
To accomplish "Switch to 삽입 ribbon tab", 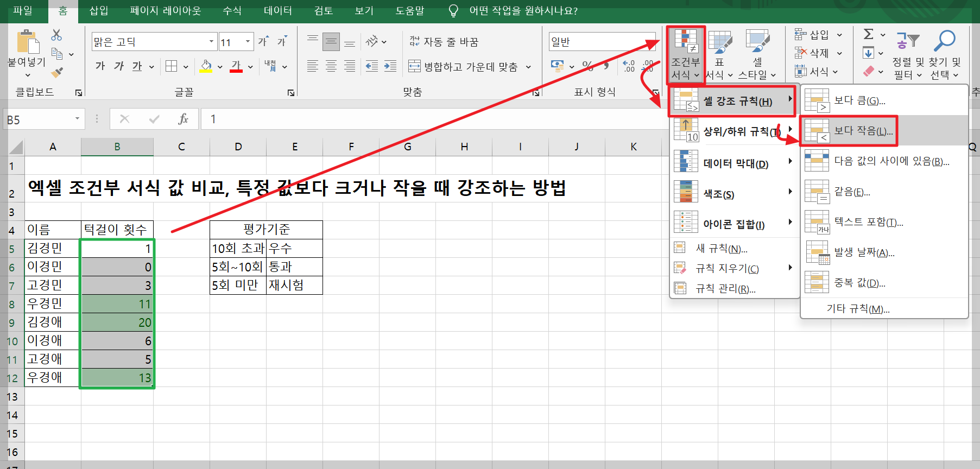I will pyautogui.click(x=99, y=11).
